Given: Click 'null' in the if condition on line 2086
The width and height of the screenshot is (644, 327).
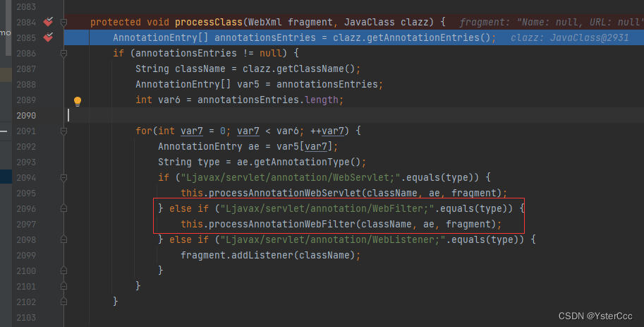Looking at the screenshot, I should coord(271,54).
